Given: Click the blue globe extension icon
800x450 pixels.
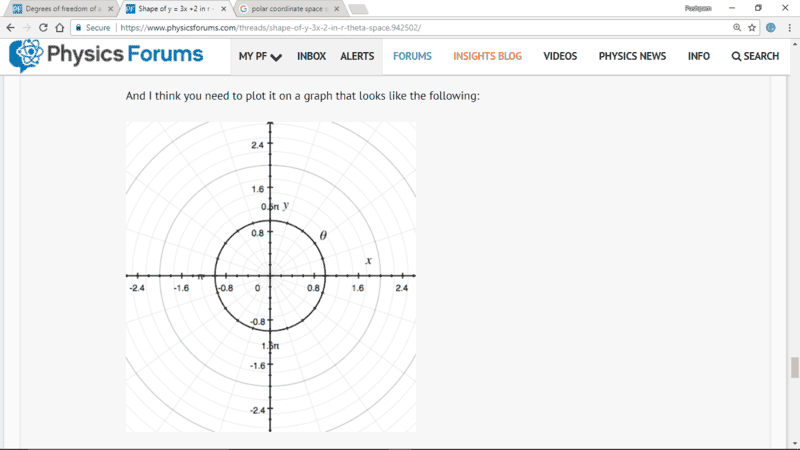Looking at the screenshot, I should tap(771, 28).
